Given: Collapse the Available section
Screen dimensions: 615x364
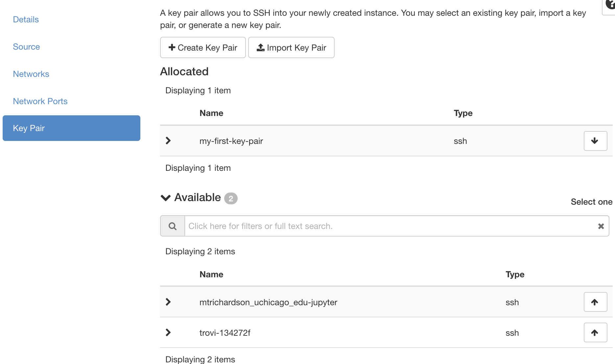Looking at the screenshot, I should [166, 198].
